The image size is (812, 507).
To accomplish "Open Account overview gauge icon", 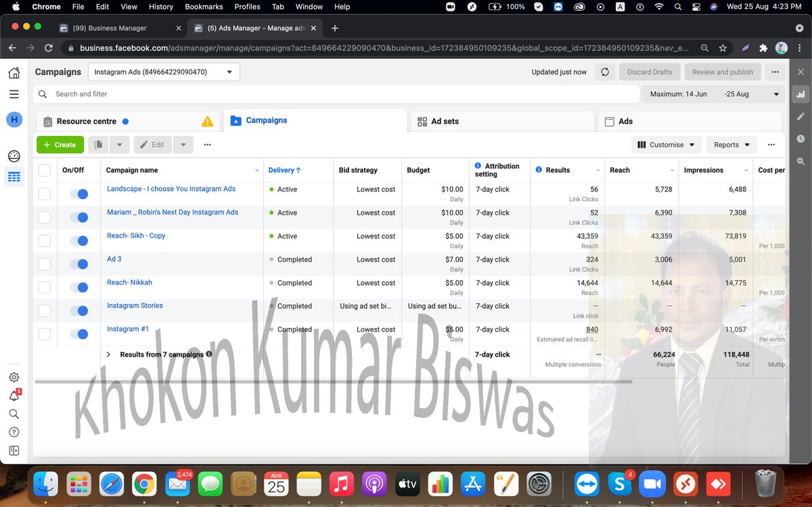I will [14, 156].
